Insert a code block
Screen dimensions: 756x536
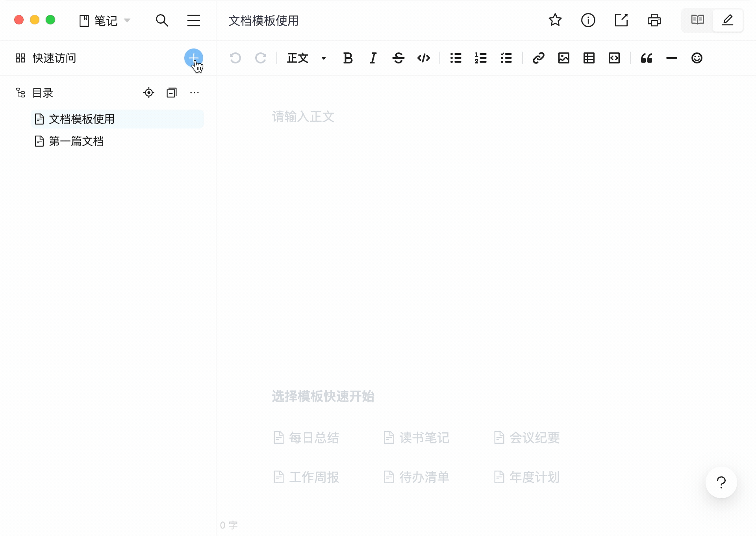click(614, 58)
